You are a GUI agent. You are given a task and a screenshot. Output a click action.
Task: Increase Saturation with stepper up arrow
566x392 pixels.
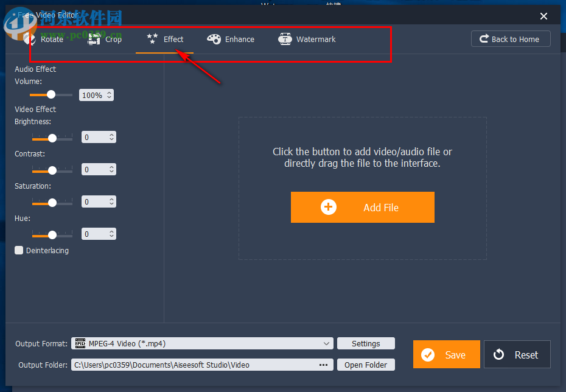pos(111,199)
